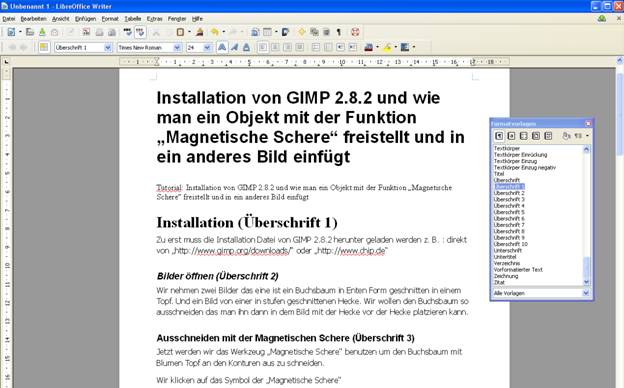Export the document directly as PDF
The height and width of the screenshot is (388, 624).
[x=86, y=32]
